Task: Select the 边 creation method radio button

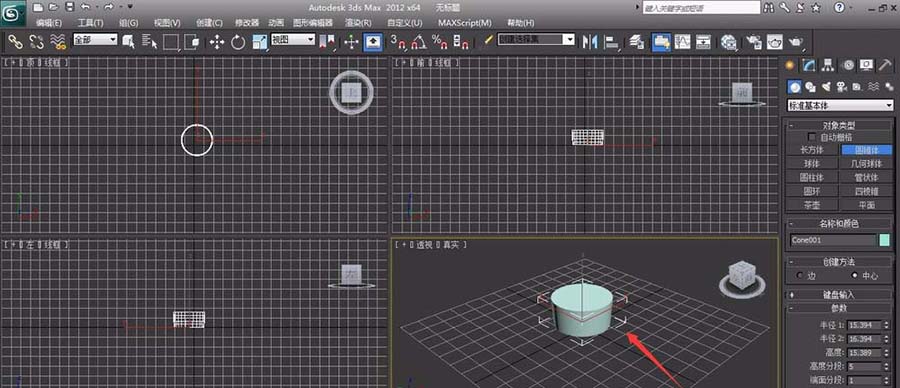Action: pos(800,276)
